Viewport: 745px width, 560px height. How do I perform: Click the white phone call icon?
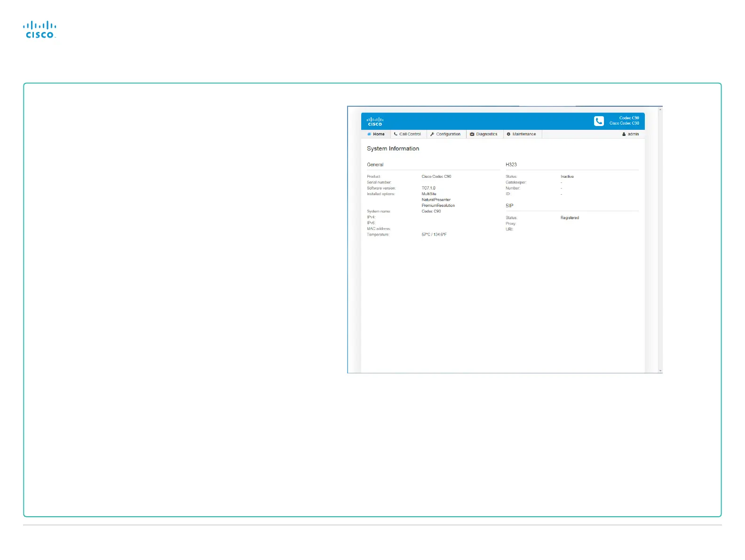599,121
